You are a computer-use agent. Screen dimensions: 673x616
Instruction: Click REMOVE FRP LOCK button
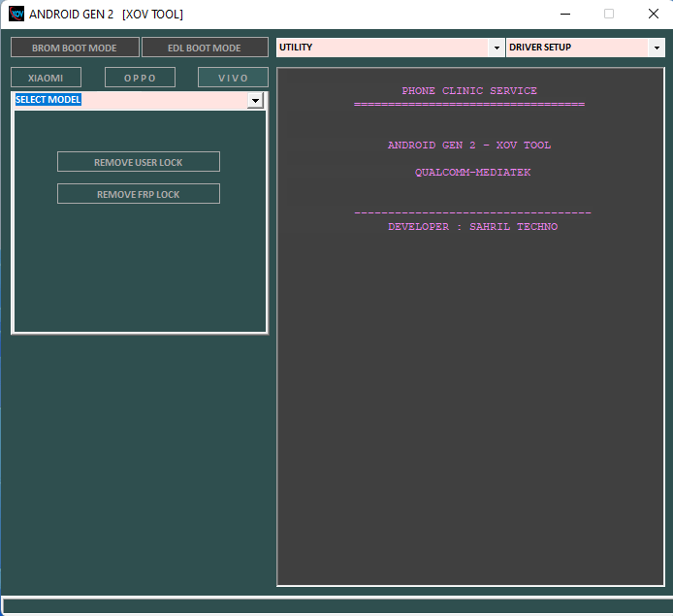(x=139, y=194)
